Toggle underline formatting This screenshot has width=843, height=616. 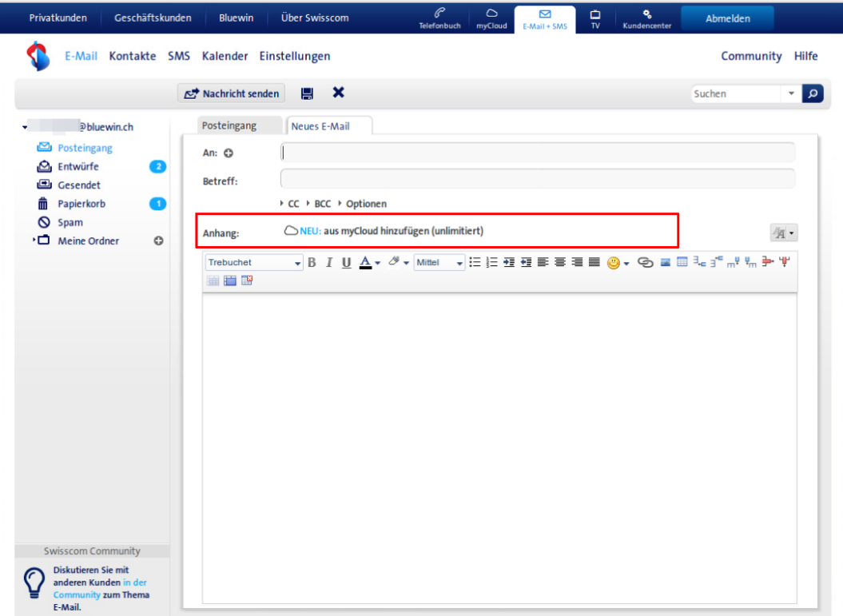pos(346,263)
